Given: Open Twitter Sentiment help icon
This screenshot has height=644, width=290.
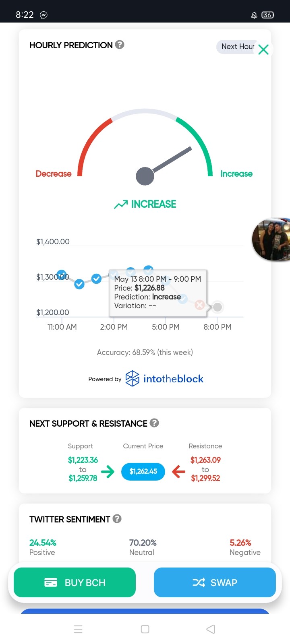Looking at the screenshot, I should pos(117,519).
